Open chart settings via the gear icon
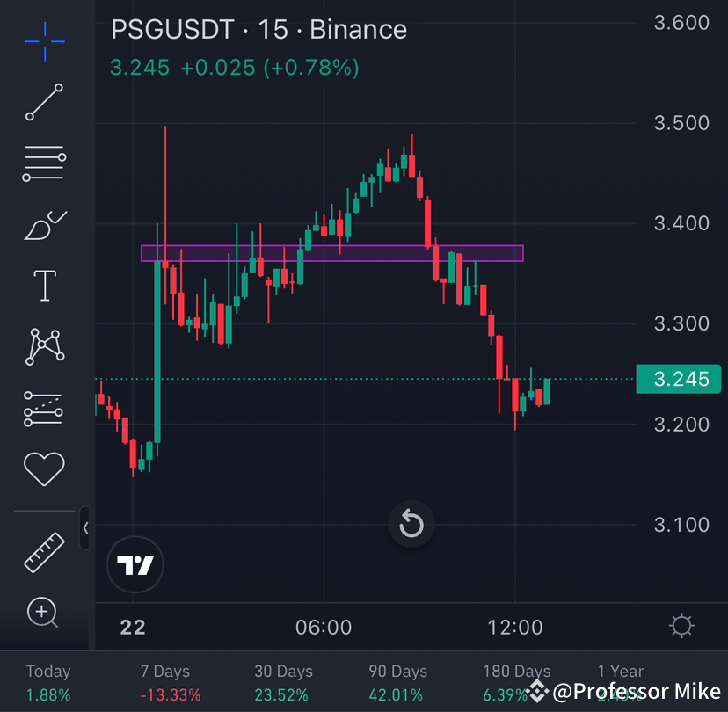The image size is (728, 712). click(x=682, y=626)
